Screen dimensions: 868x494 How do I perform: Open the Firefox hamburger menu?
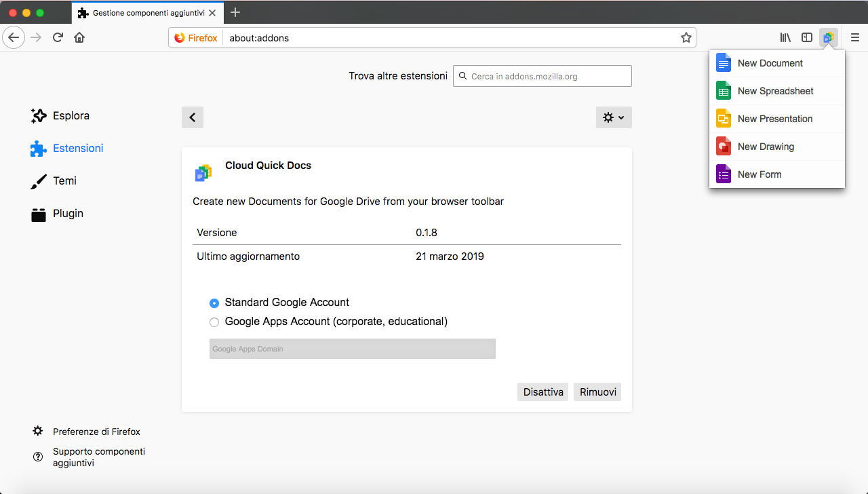coord(855,38)
